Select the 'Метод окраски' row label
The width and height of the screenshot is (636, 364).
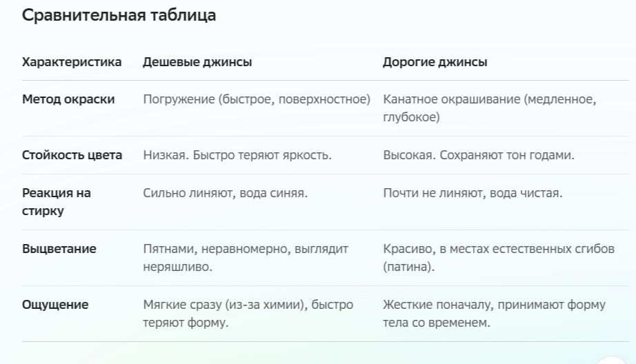68,99
